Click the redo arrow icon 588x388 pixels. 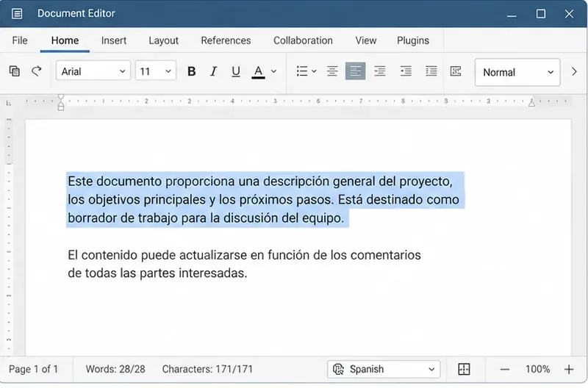36,71
